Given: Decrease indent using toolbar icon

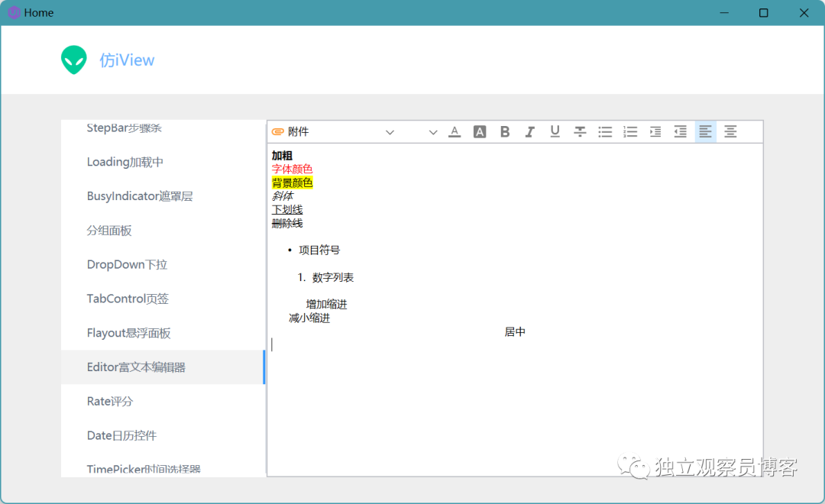Looking at the screenshot, I should [x=681, y=131].
